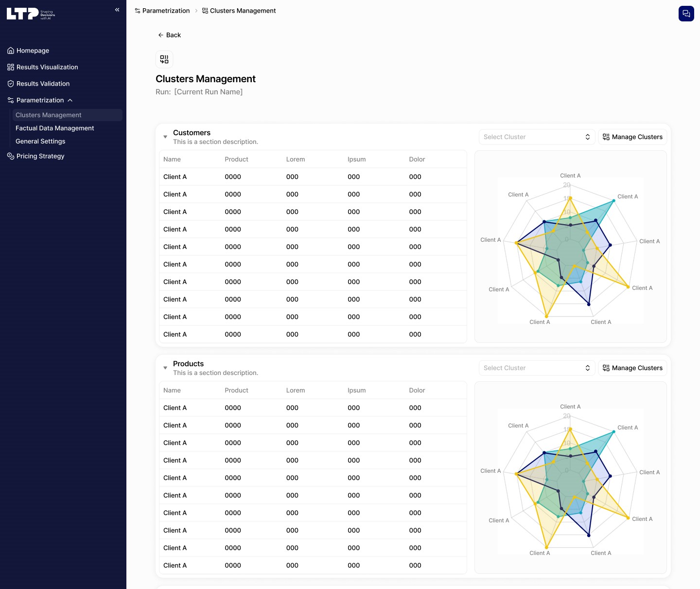Click the Results Validation shield icon
This screenshot has width=700, height=589.
click(x=10, y=83)
